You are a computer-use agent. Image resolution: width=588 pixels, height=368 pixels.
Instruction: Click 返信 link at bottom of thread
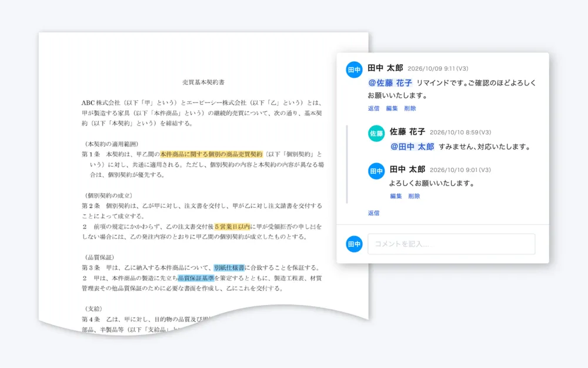pos(373,213)
